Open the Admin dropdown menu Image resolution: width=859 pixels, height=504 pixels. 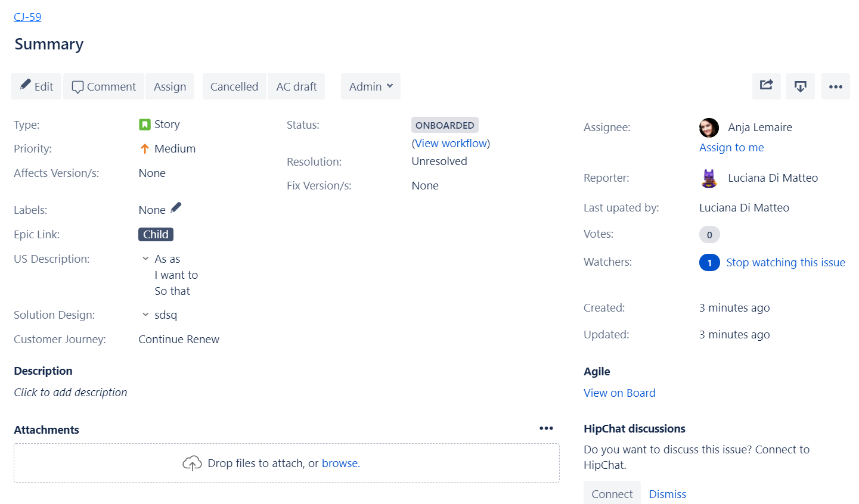coord(371,86)
